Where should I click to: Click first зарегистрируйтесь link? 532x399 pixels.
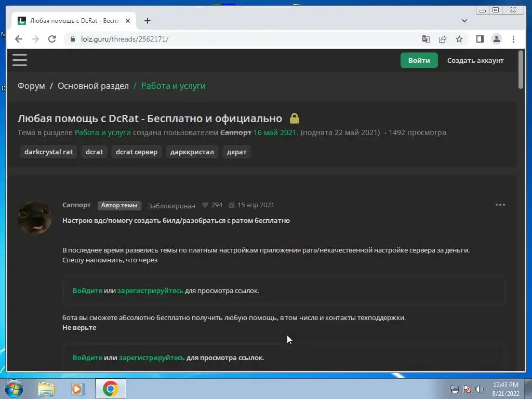(x=150, y=291)
